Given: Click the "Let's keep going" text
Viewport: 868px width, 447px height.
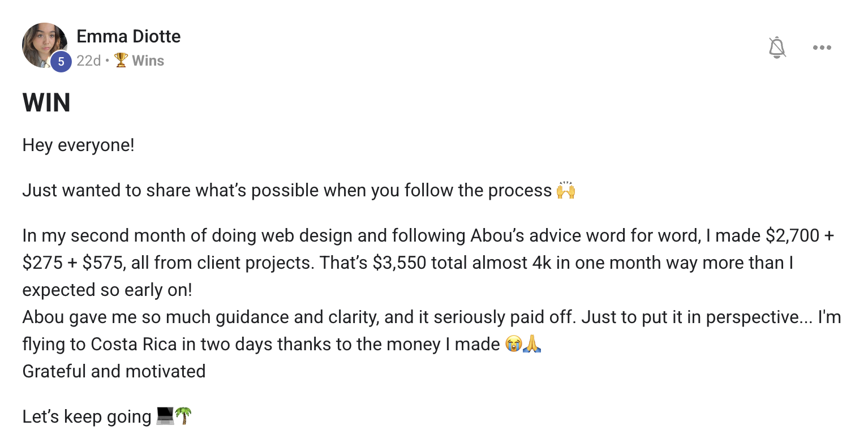Looking at the screenshot, I should [x=87, y=417].
